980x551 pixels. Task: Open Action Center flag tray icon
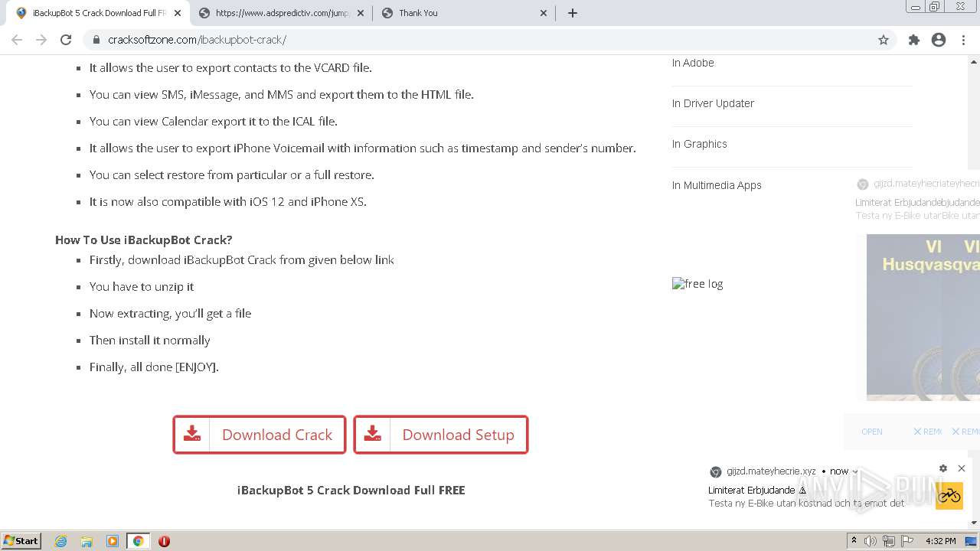click(906, 541)
